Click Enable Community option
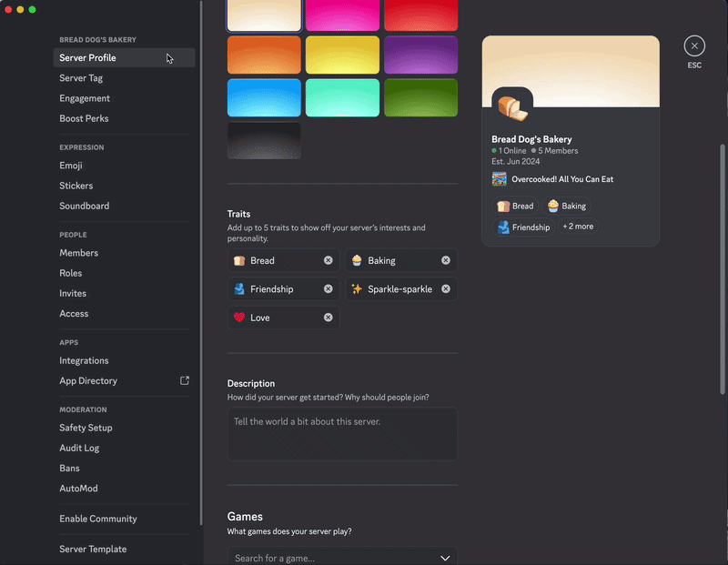Screen dimensions: 728x565 tap(124, 519)
